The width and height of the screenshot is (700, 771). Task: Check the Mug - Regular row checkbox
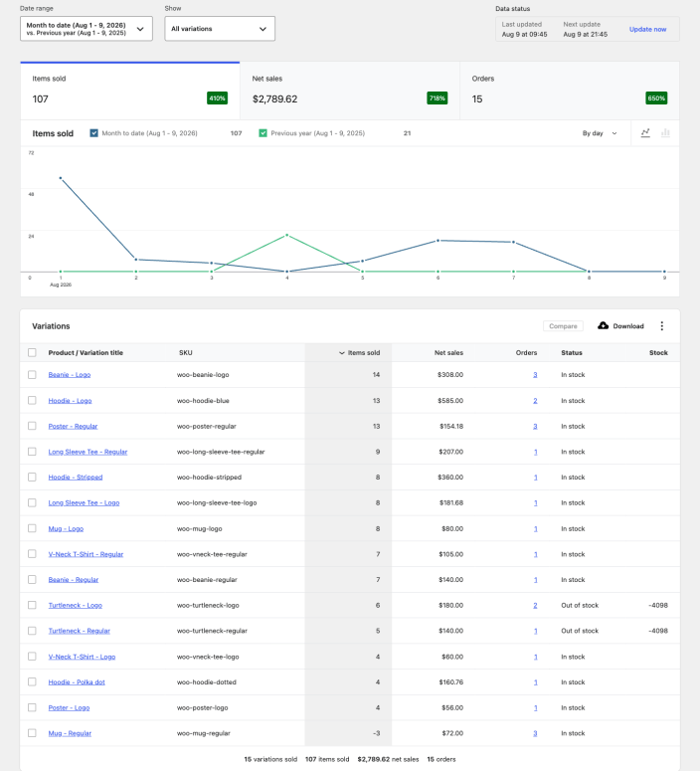32,732
